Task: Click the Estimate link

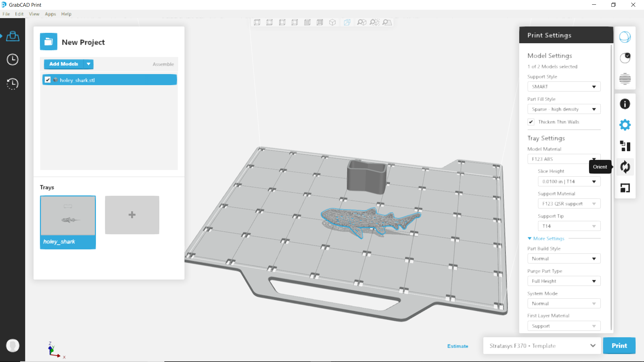Action: tap(458, 346)
